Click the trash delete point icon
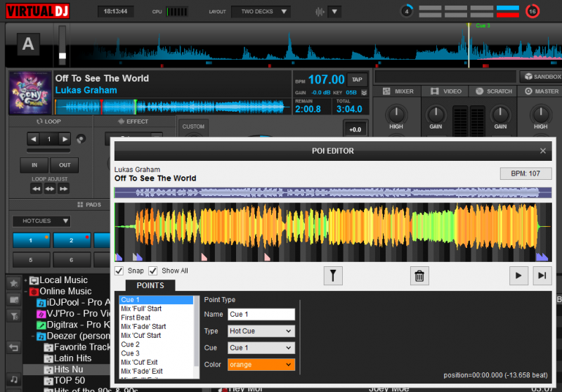The image size is (562, 392). [x=419, y=275]
